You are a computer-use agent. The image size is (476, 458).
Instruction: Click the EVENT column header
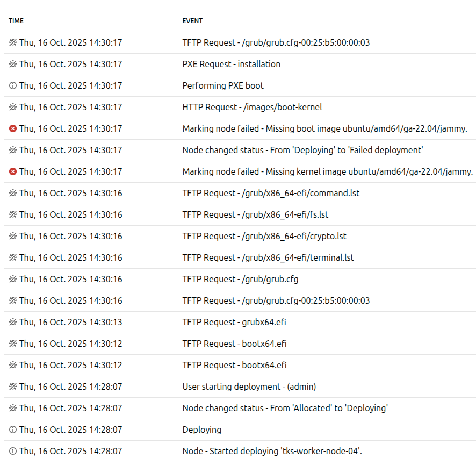pos(192,21)
